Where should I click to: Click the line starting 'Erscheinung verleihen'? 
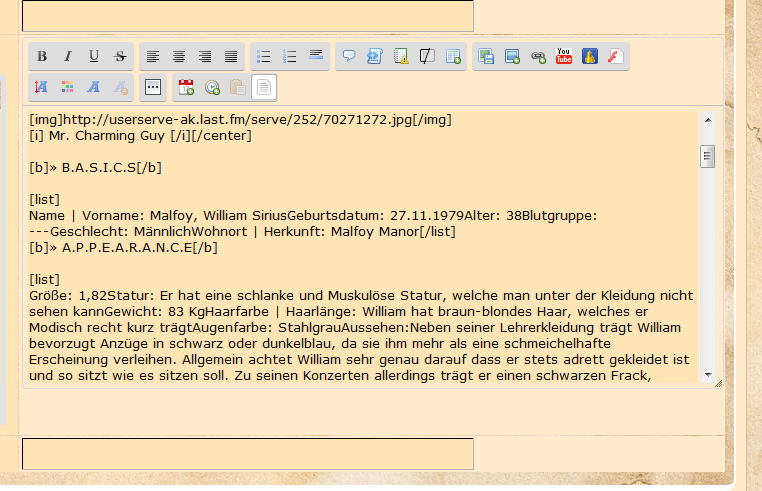pos(359,360)
